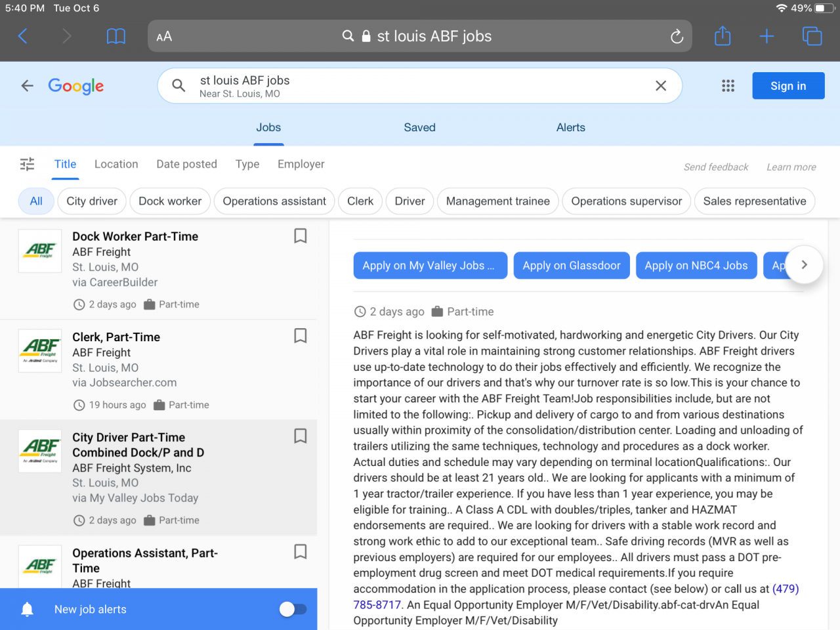Tap the Safari forward arrow

point(66,36)
